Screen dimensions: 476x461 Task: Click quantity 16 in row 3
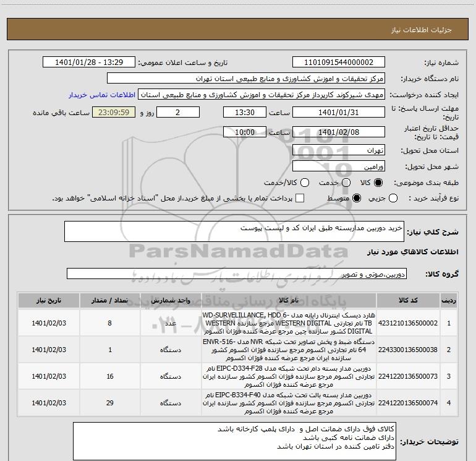tap(109, 376)
